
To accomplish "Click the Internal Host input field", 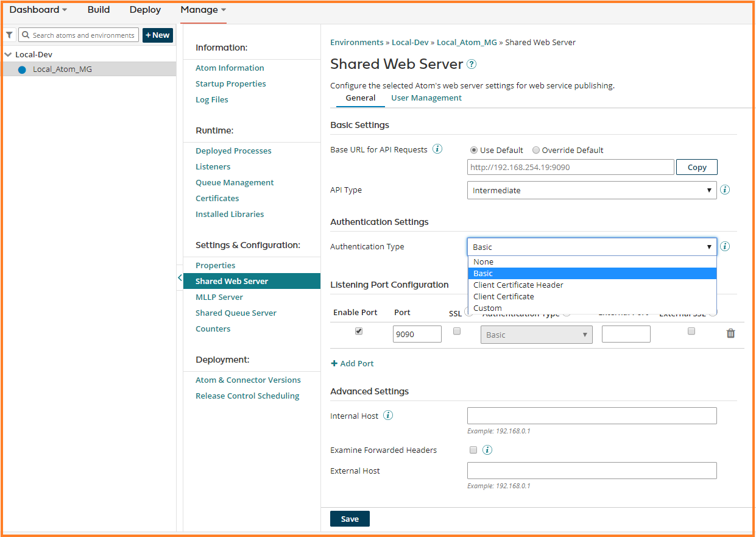I will point(592,416).
